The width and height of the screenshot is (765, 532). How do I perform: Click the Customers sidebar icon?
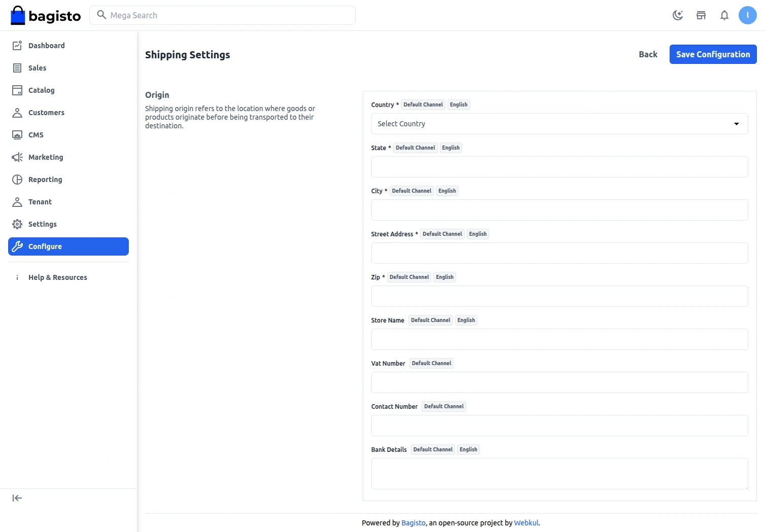click(17, 113)
